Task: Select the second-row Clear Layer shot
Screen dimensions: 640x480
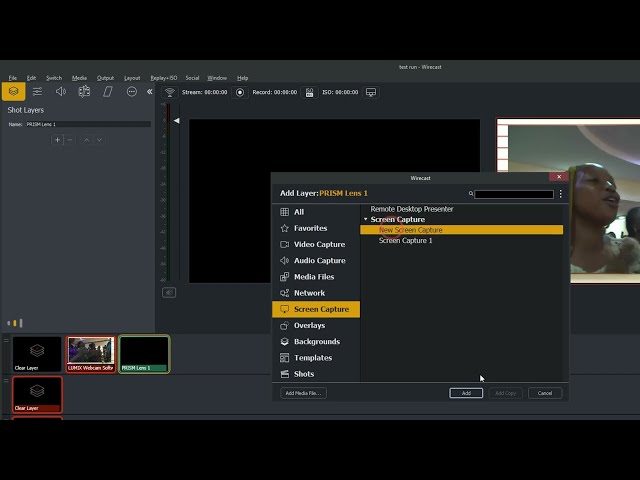Action: pos(37,394)
